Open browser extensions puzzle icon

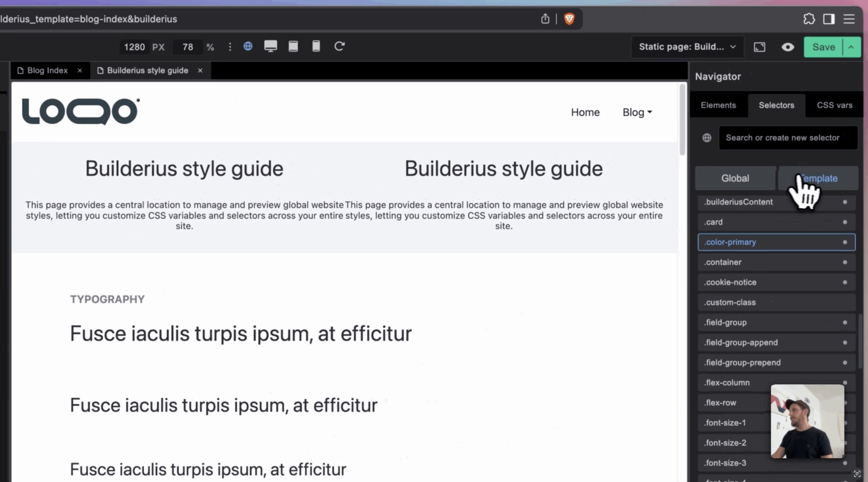coord(809,19)
